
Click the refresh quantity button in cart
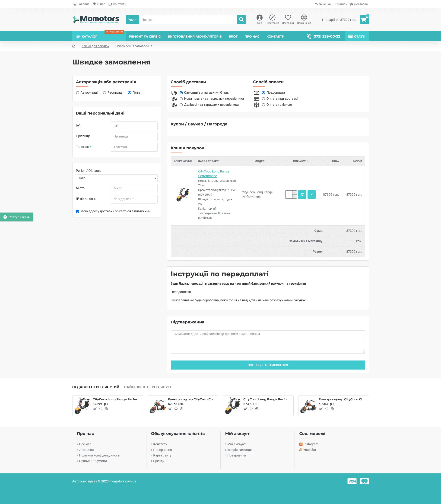click(302, 195)
